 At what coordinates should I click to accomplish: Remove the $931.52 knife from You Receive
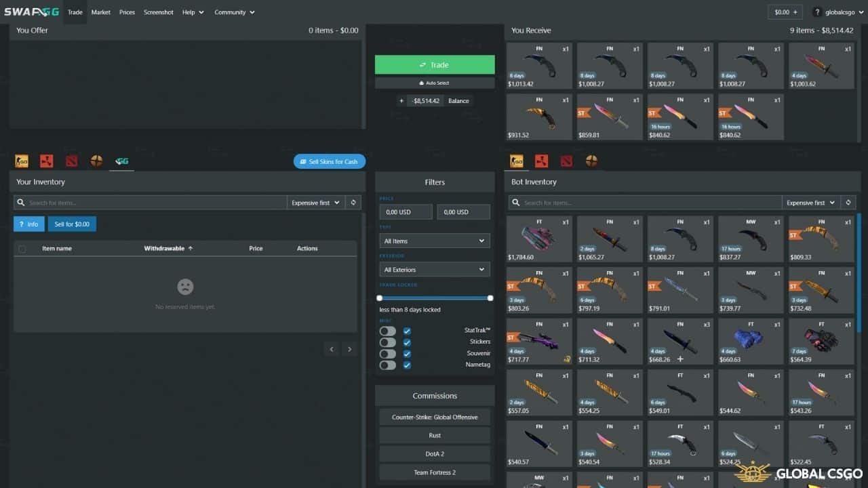pos(539,117)
